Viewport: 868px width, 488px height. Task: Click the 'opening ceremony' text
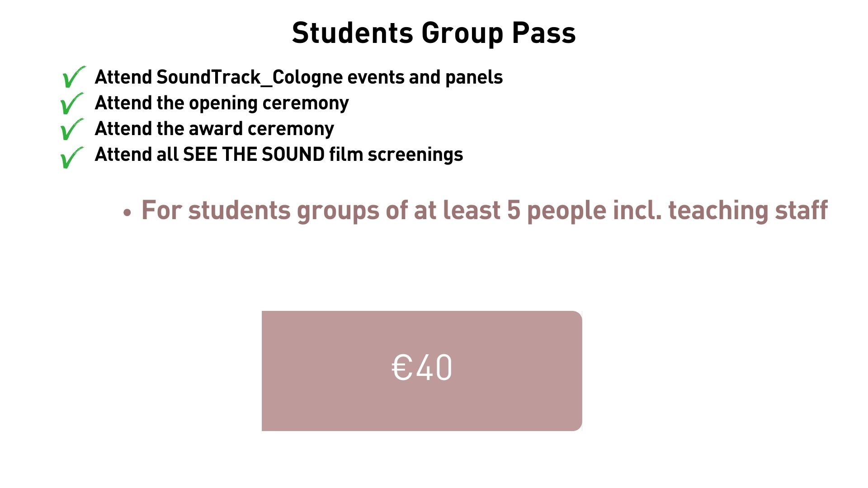coord(269,103)
